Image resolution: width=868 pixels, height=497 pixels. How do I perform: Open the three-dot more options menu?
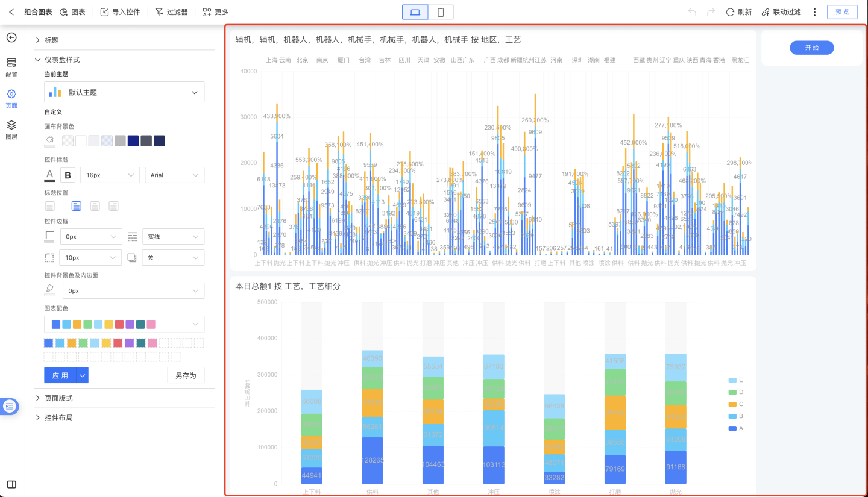tap(815, 12)
